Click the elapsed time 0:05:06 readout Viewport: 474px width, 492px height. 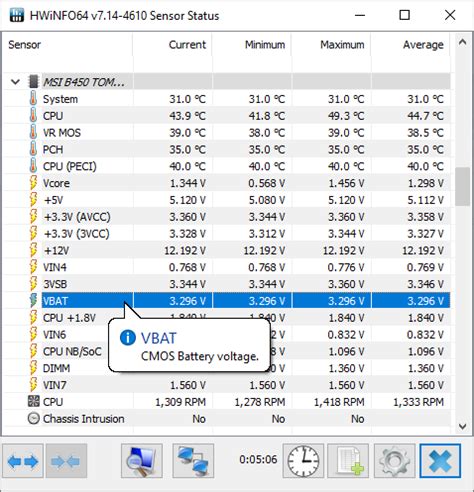click(258, 459)
